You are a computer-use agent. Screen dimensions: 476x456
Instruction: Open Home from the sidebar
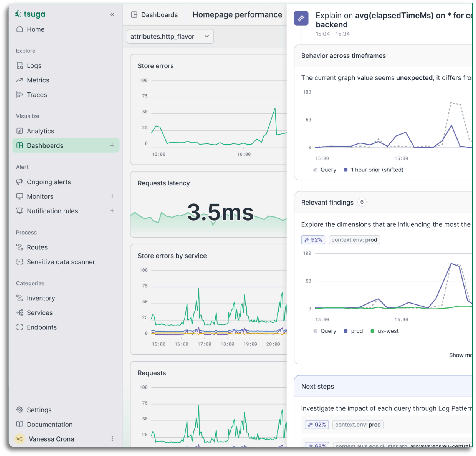(x=35, y=29)
